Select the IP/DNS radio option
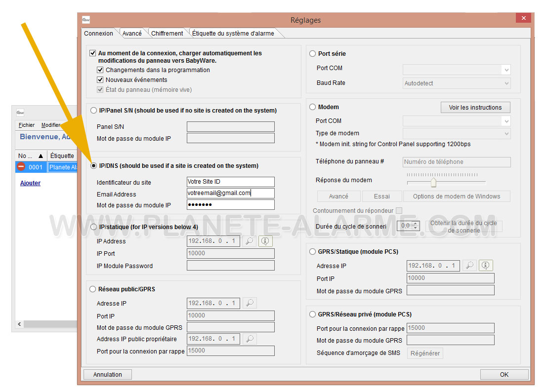546x392 pixels. point(93,165)
